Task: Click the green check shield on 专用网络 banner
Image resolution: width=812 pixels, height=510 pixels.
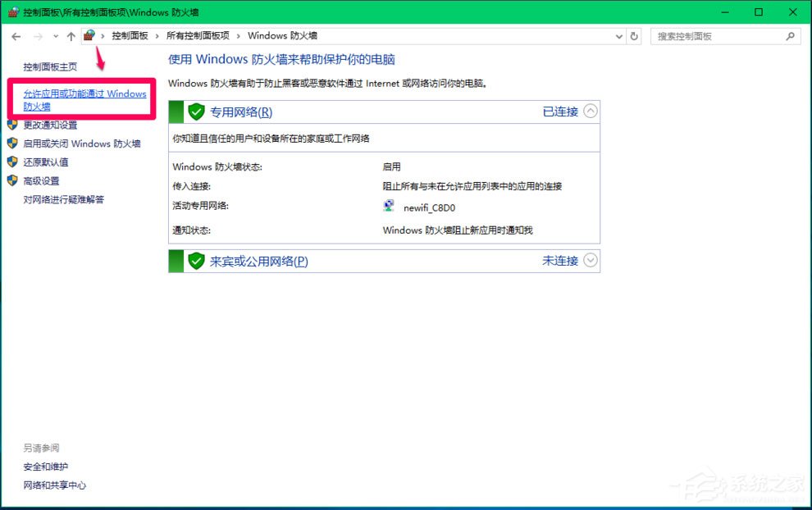Action: (x=196, y=112)
